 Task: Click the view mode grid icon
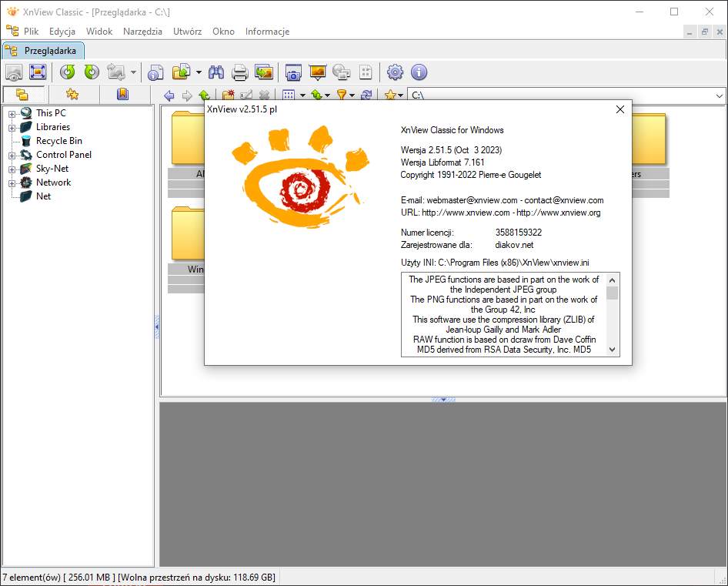click(289, 95)
